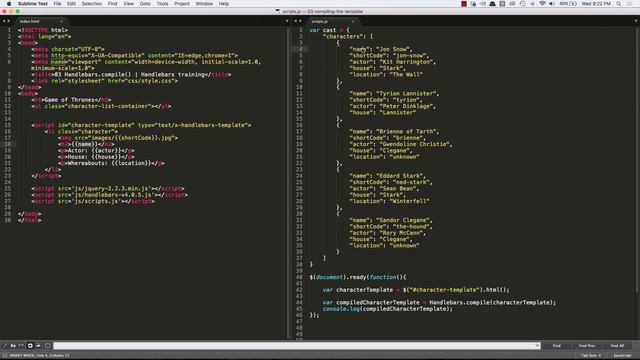Viewport: 640px width, 360px height.
Task: Open the volume control menu
Action: pos(552,4)
